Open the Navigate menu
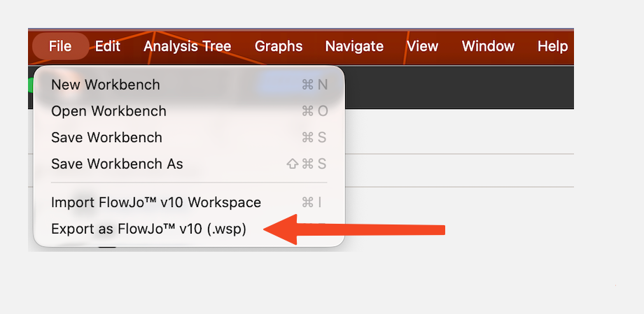 354,46
